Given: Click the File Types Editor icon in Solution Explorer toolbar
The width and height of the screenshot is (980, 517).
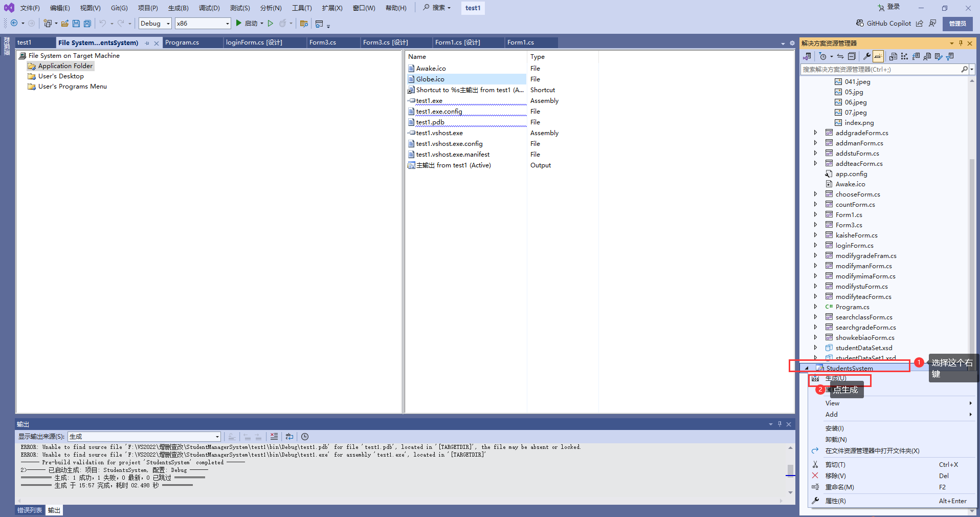Looking at the screenshot, I should click(916, 56).
